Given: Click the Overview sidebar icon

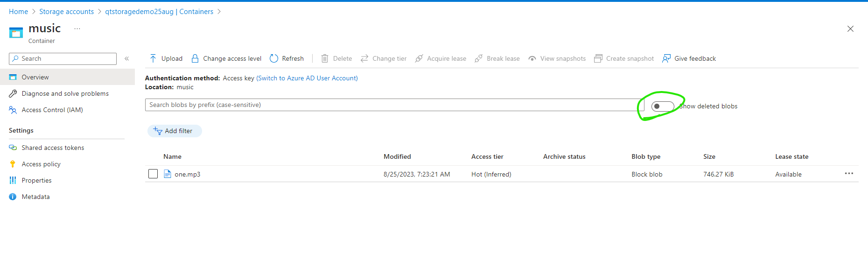Looking at the screenshot, I should pyautogui.click(x=13, y=77).
